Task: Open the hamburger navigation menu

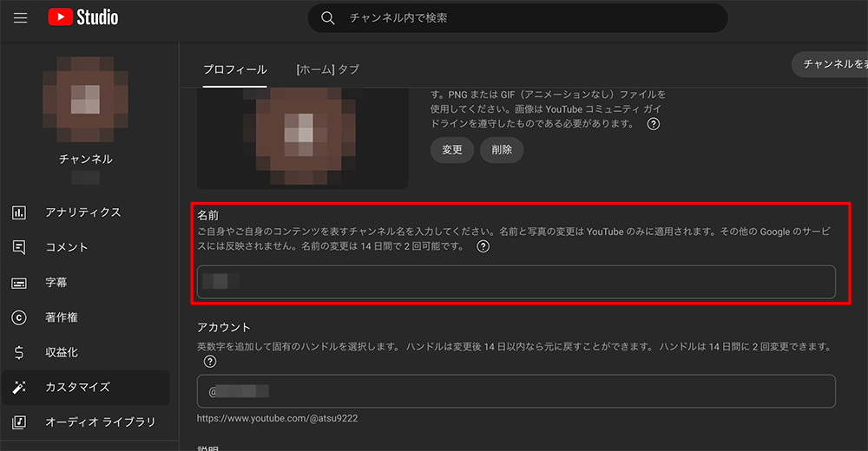Action: coord(21,17)
